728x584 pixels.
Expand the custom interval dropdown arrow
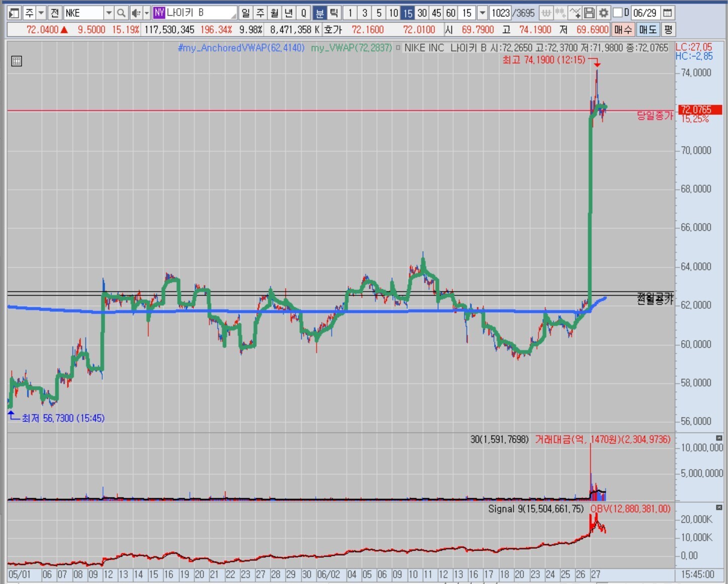(x=482, y=13)
